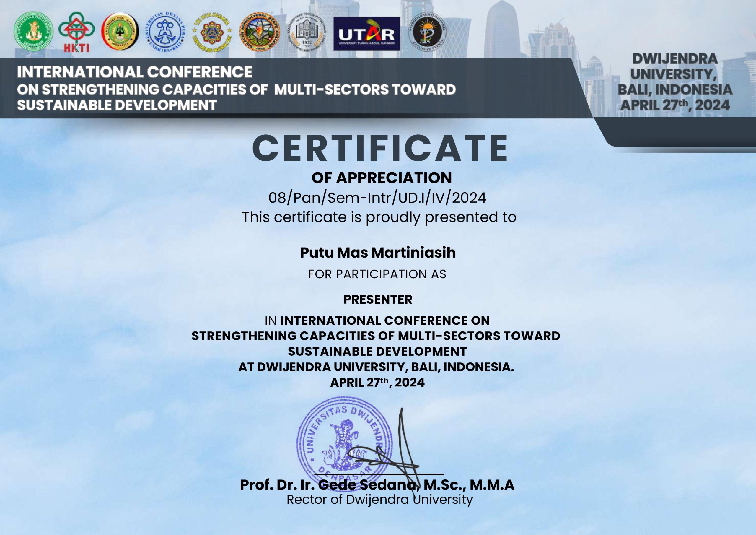Click the Premaloka International Exclusive Events logo

[427, 32]
